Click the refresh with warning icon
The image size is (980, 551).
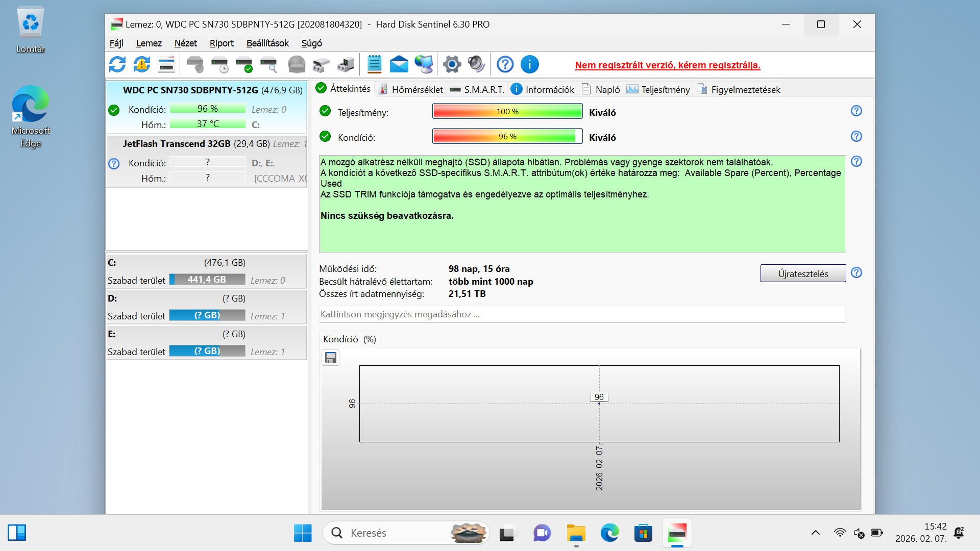point(142,64)
